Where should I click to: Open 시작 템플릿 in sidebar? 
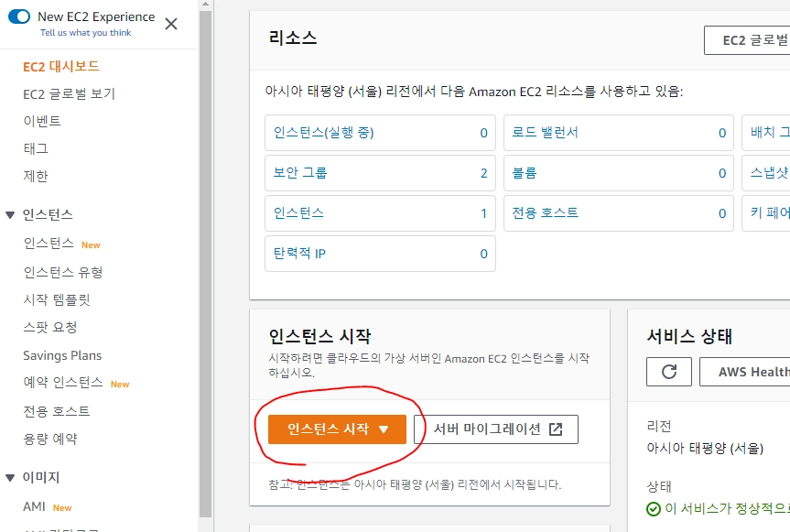tap(57, 300)
